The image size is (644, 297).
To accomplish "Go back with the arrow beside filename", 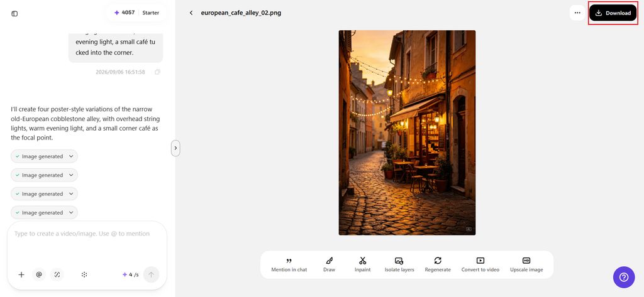I will (191, 13).
